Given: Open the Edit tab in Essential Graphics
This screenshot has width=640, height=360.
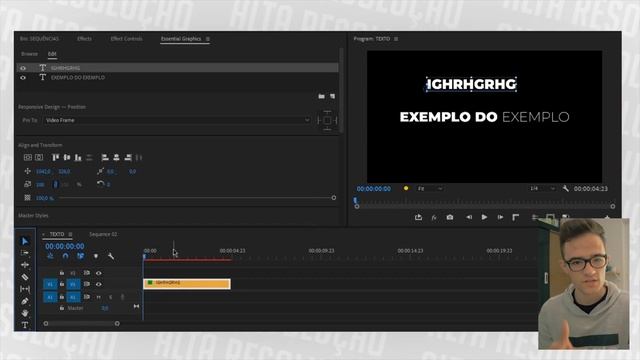Looking at the screenshot, I should click(x=52, y=54).
